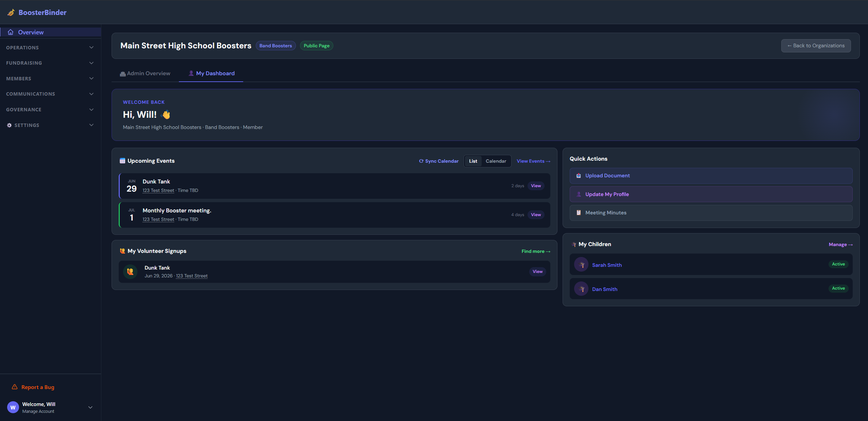Expand the Governance sidebar section

(x=50, y=110)
